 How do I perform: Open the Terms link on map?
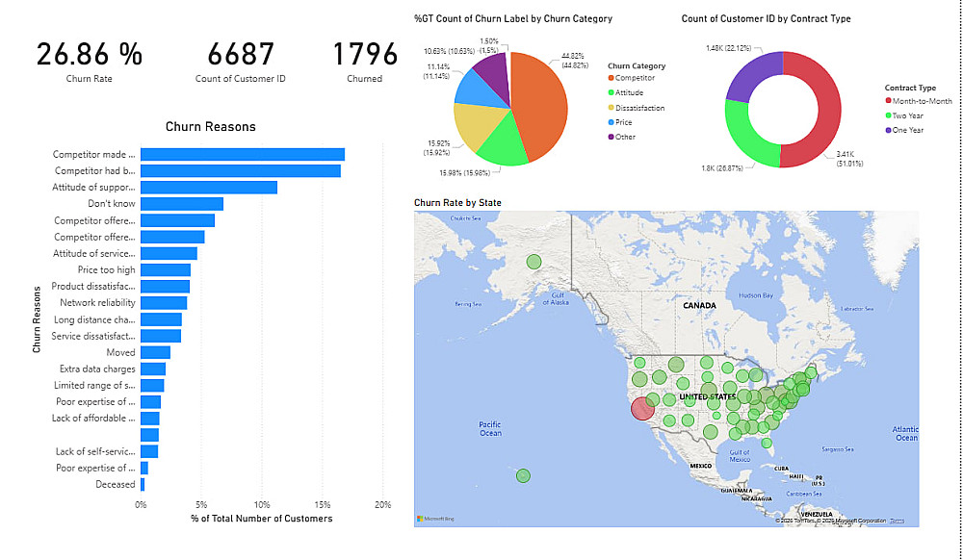pos(897,521)
